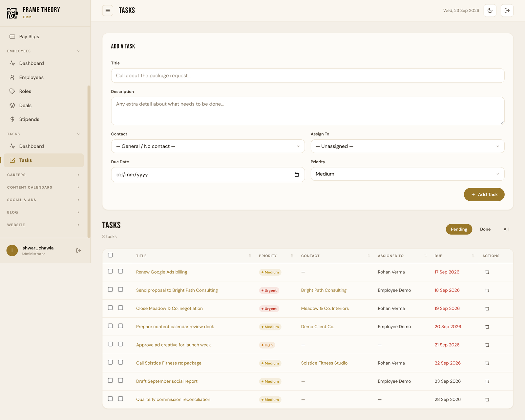Screen dimensions: 525x420
Task: Mark Approve ad creative for launch week done
Action: tap(120, 344)
